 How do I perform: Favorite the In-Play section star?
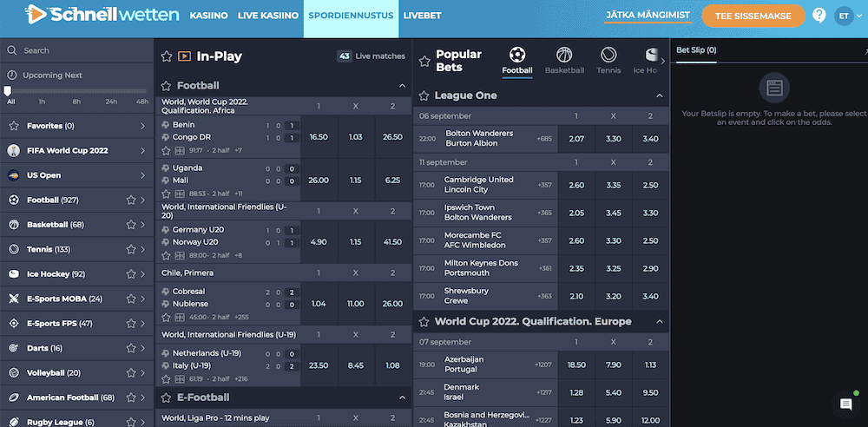click(x=166, y=56)
